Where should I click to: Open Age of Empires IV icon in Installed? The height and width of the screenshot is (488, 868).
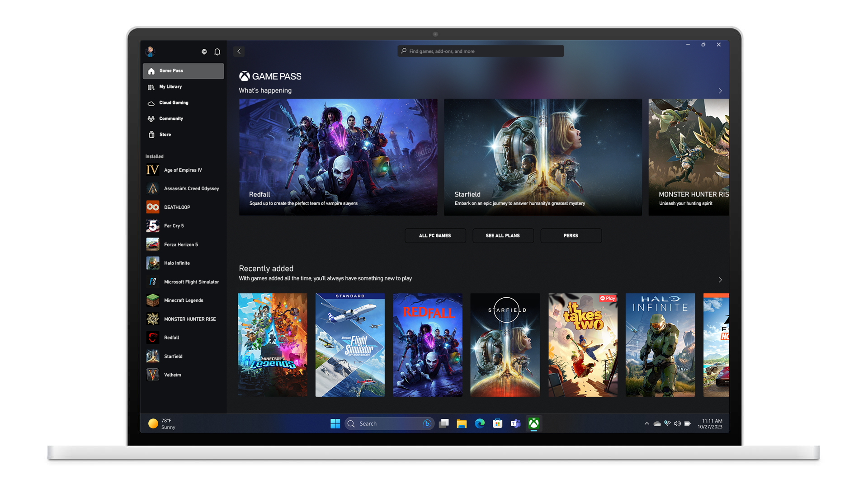coord(153,170)
